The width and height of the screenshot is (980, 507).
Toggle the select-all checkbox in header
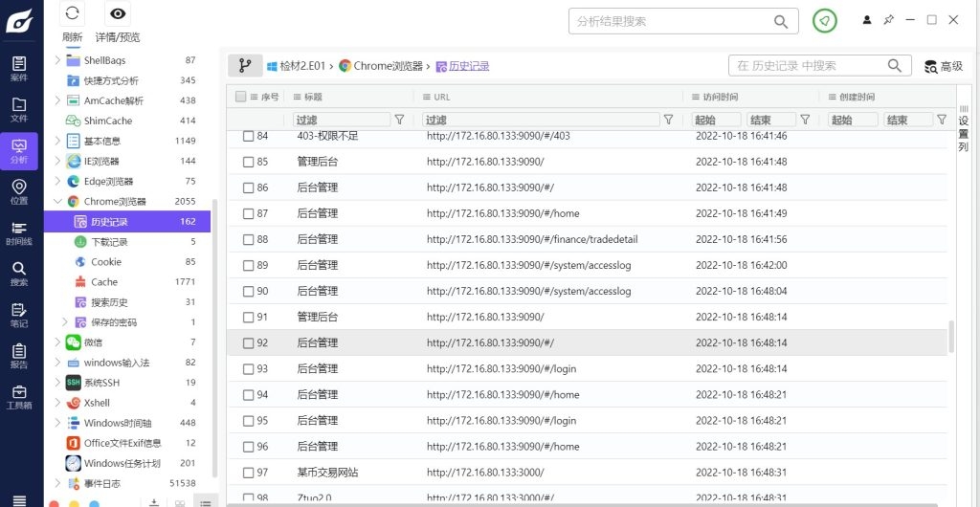[x=240, y=97]
